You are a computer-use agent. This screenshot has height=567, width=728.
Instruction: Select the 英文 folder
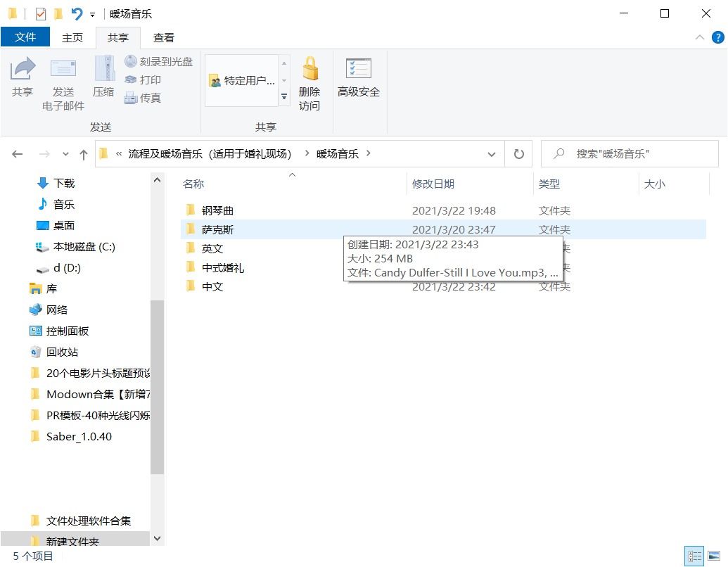(x=212, y=249)
